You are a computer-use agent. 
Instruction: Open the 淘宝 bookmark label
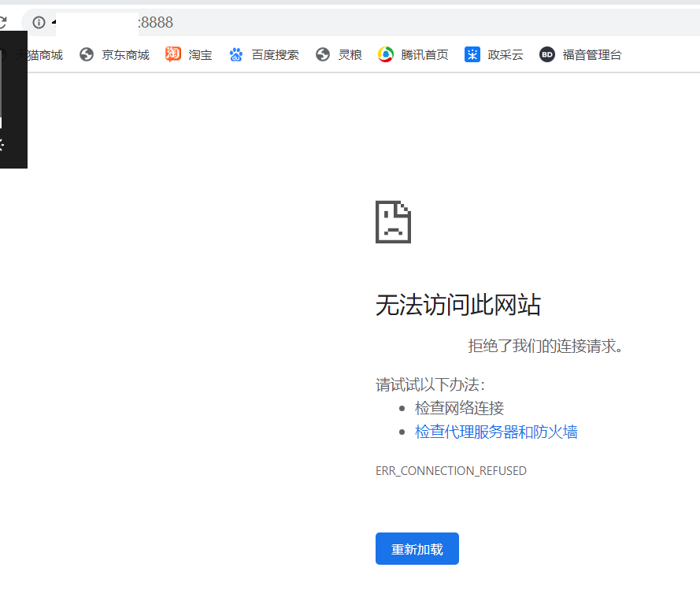pos(200,55)
